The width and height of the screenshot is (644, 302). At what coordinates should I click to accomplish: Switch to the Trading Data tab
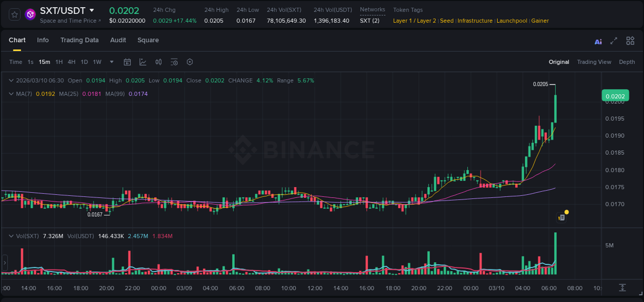[x=79, y=40]
